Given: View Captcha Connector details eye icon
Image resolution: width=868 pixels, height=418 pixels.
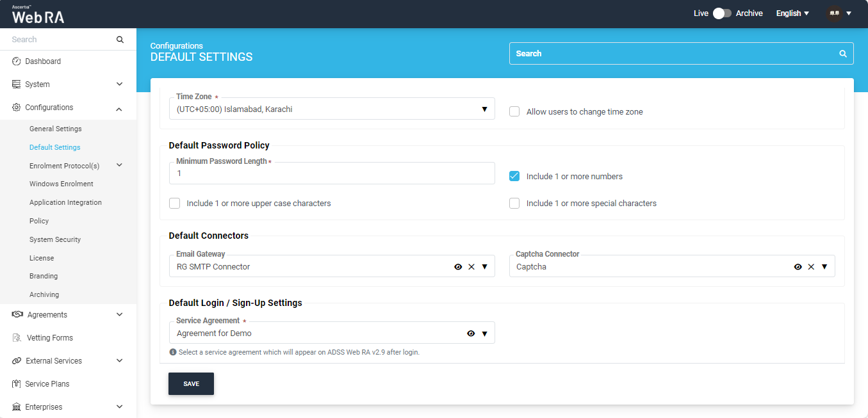Looking at the screenshot, I should coord(798,267).
